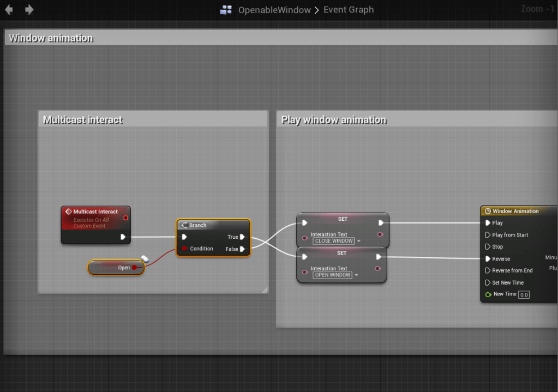Click the Play from Start exec pin

[488, 235]
